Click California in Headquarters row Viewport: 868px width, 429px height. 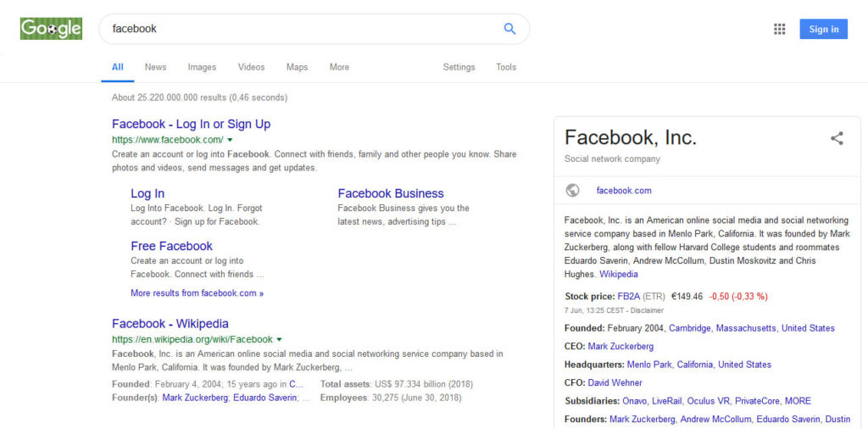[695, 365]
